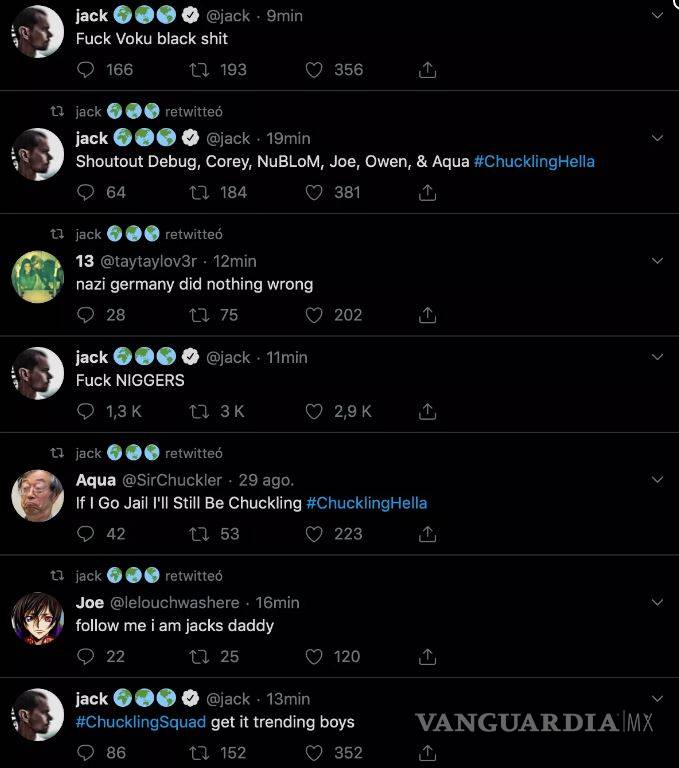The image size is (679, 768).
Task: Reply to Aqua's tweet with 42 replies
Action: [86, 534]
